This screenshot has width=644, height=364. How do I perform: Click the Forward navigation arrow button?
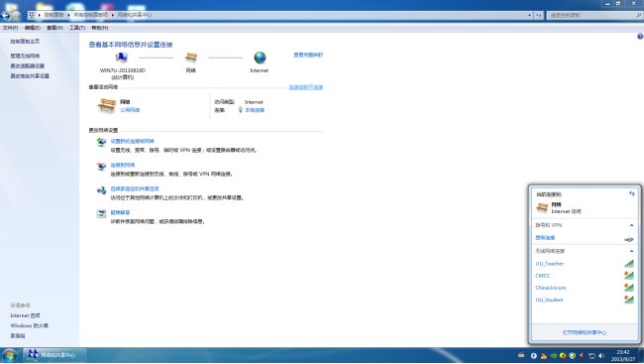[x=15, y=15]
